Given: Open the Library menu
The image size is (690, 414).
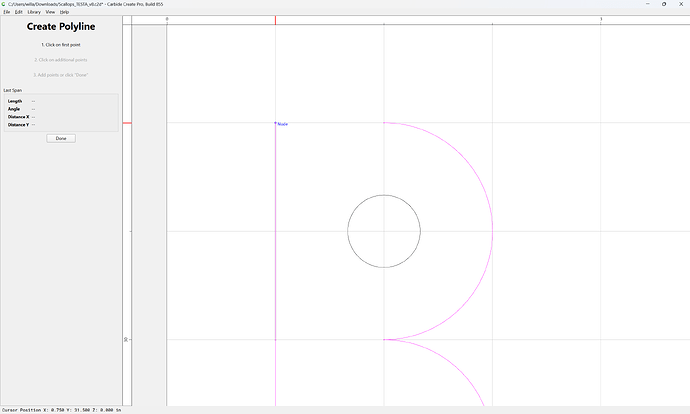Looking at the screenshot, I should tap(34, 12).
